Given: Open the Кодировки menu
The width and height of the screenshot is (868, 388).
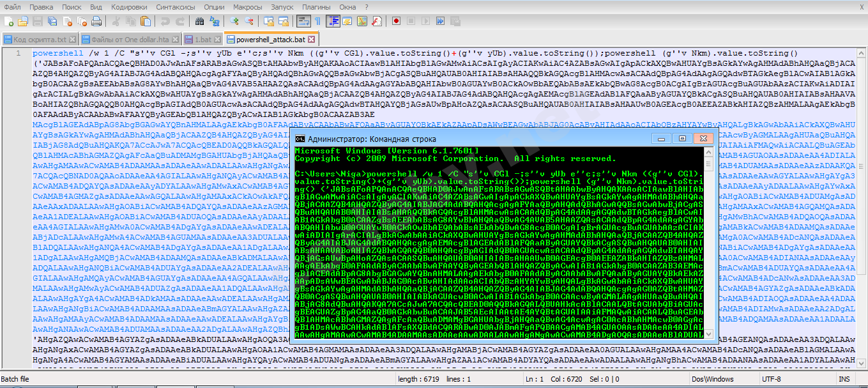Looking at the screenshot, I should tap(128, 6).
